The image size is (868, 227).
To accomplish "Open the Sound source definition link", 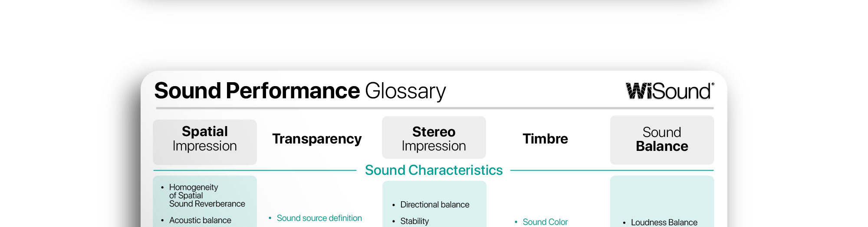I will (319, 218).
